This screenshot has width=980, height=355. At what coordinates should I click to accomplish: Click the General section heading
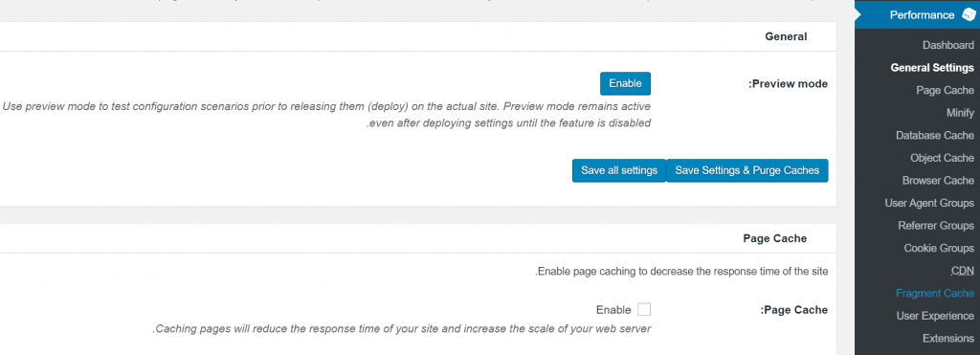786,37
